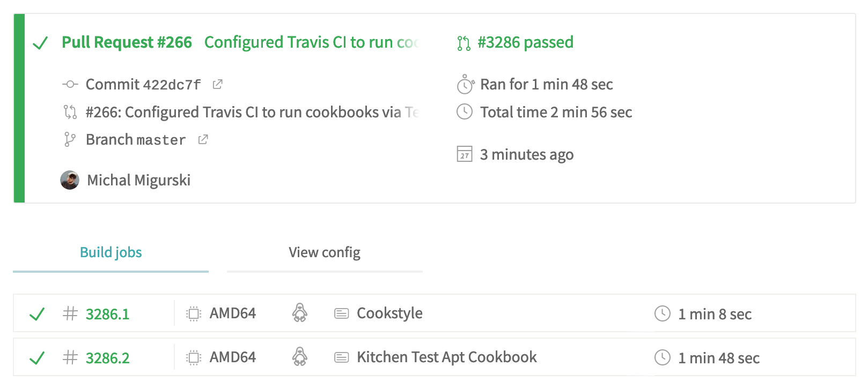
Task: Open the Pull Request #266 link
Action: pyautogui.click(x=127, y=42)
